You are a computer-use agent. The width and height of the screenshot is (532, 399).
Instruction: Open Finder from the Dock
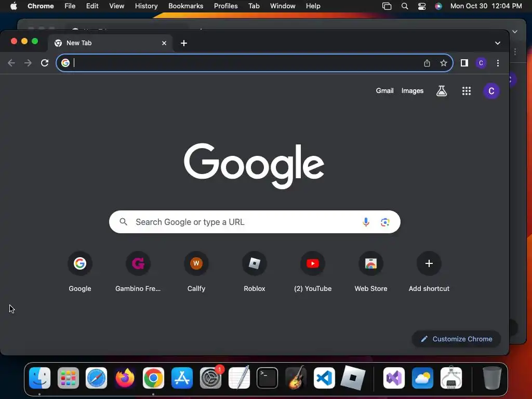pyautogui.click(x=39, y=378)
